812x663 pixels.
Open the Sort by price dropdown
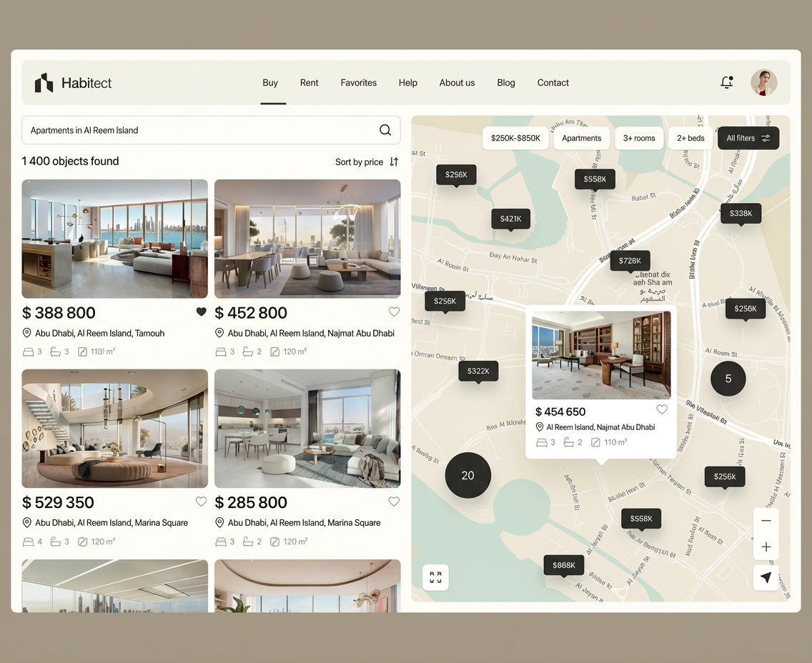(x=367, y=162)
